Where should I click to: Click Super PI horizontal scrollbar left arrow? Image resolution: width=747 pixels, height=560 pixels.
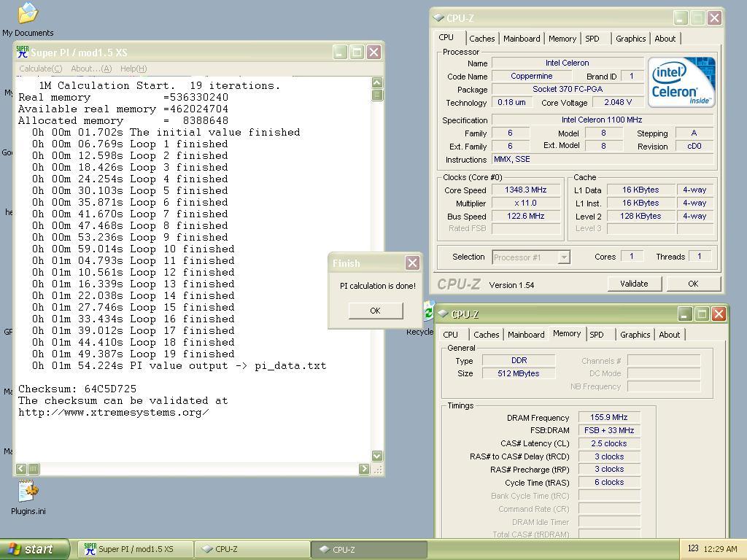(21, 469)
